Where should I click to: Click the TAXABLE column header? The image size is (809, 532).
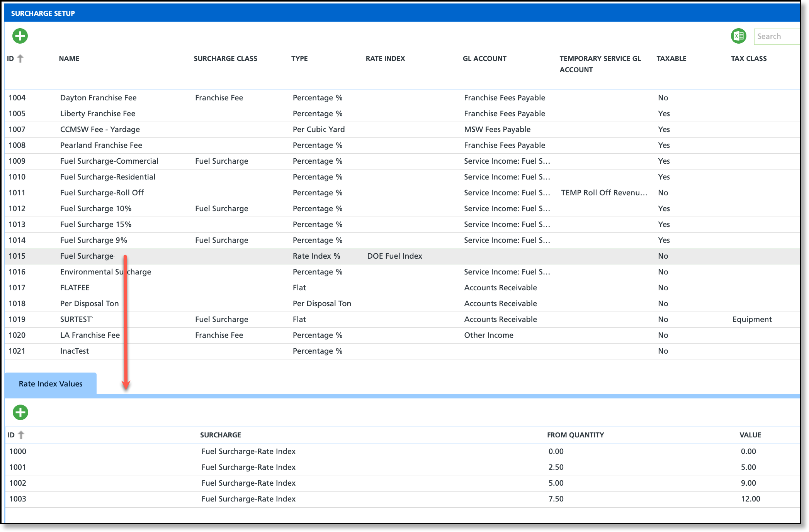tap(671, 59)
